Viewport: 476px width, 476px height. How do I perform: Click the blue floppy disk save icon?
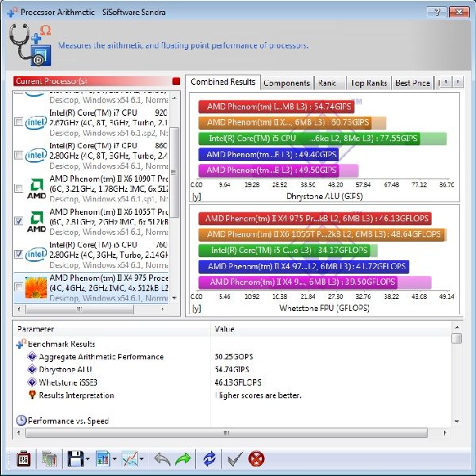[x=75, y=459]
